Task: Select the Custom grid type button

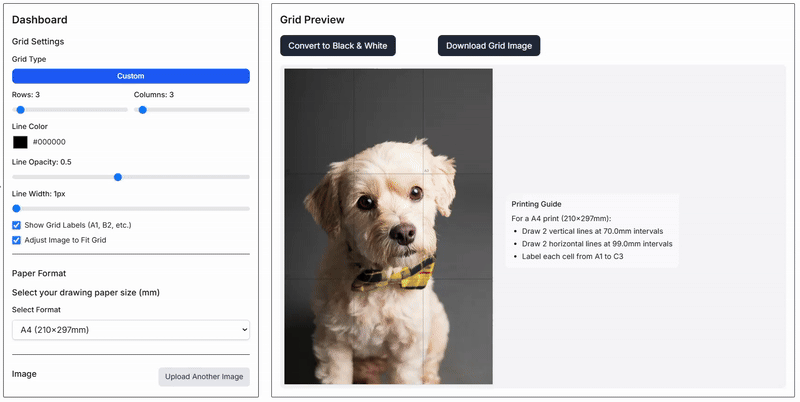Action: (130, 76)
